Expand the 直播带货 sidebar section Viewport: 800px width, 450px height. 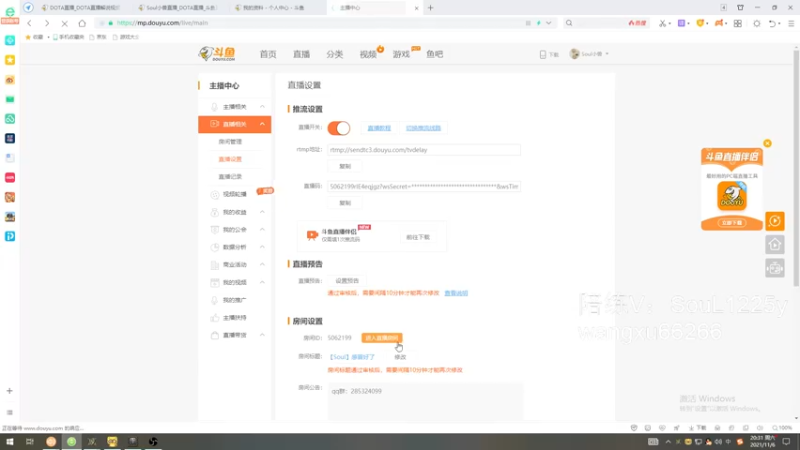click(x=262, y=335)
